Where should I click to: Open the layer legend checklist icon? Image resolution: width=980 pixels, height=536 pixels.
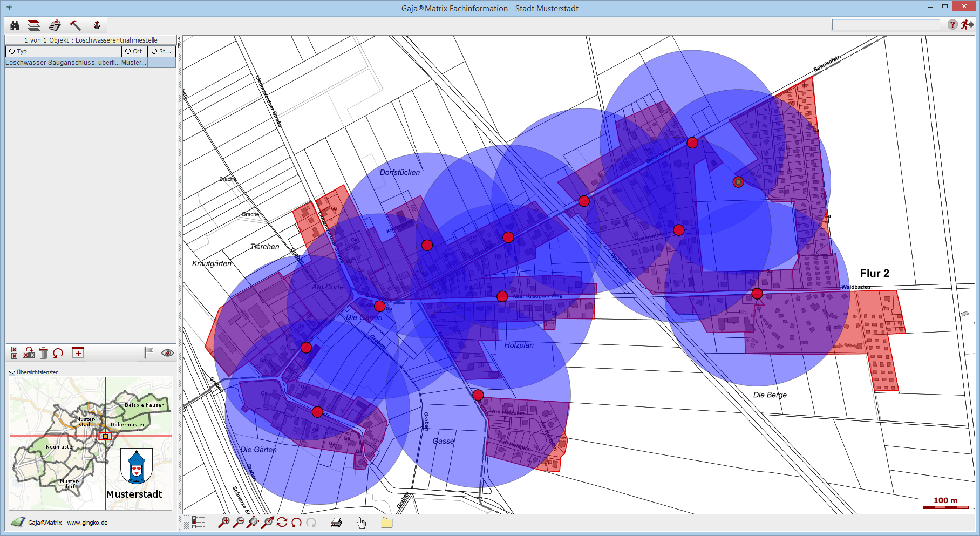tap(199, 522)
